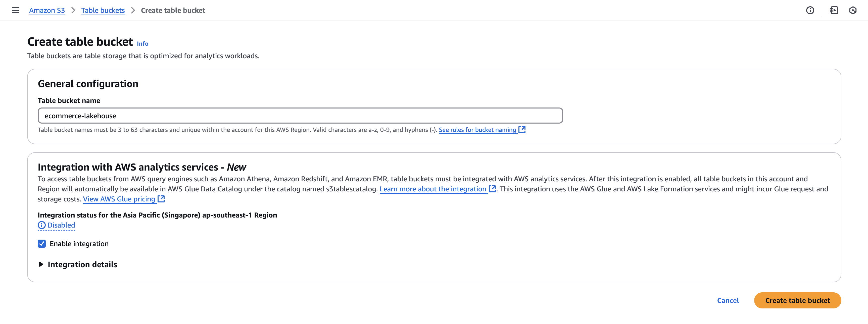Cancel table bucket creation
868x324 pixels.
click(x=728, y=300)
